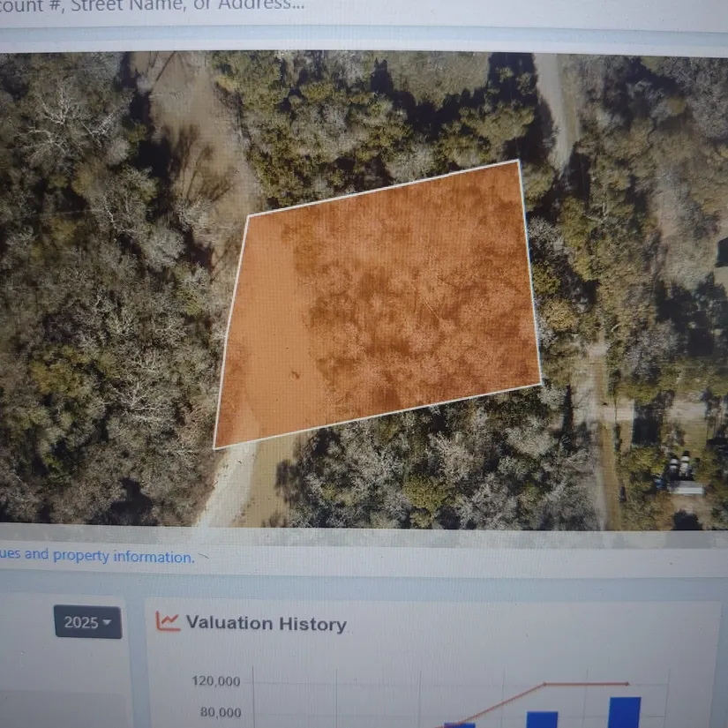Click the bottom-right corner of parcel outline
Screen dimensions: 728x728
point(540,384)
